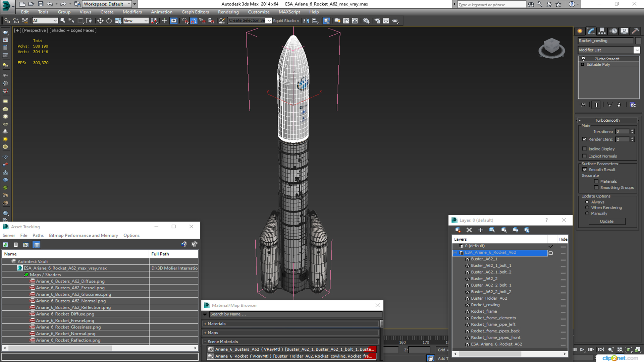Image resolution: width=644 pixels, height=362 pixels.
Task: Switch Asset Tracking to table view icon
Action: click(37, 245)
